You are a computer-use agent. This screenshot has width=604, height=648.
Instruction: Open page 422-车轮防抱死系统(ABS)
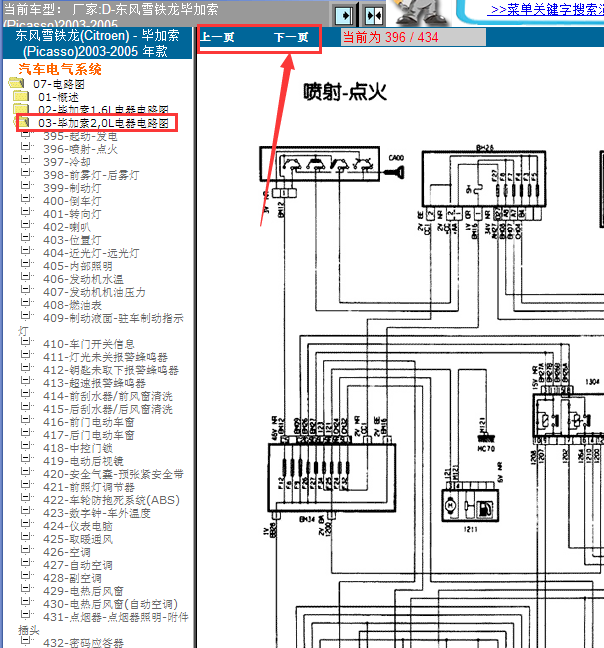[111, 500]
